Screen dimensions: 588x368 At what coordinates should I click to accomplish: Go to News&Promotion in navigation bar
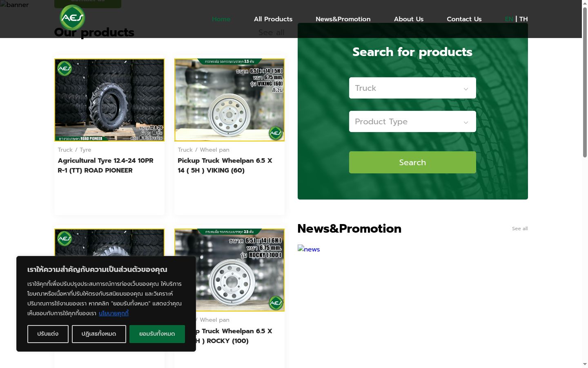pyautogui.click(x=343, y=19)
